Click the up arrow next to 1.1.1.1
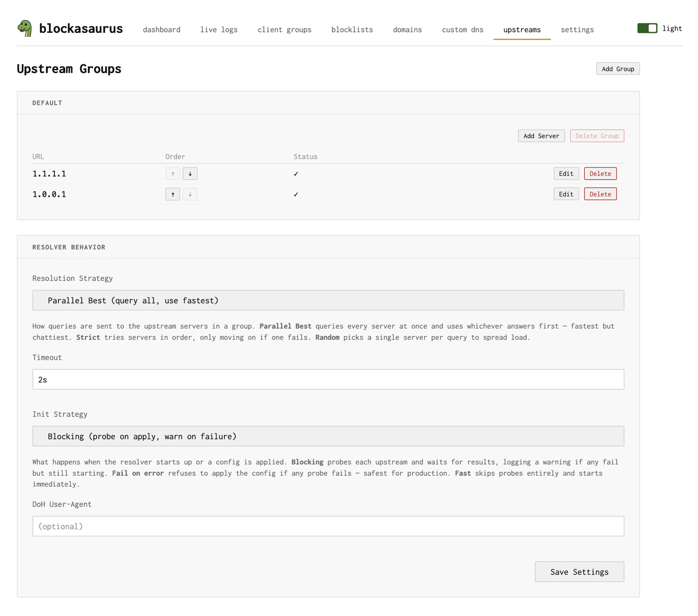Image resolution: width=698 pixels, height=616 pixels. coord(173,174)
